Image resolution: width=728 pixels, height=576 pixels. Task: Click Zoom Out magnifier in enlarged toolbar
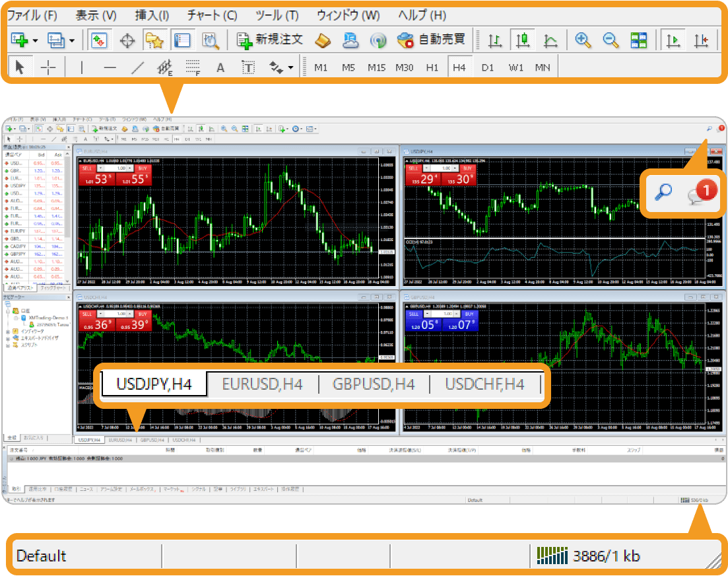[x=611, y=40]
